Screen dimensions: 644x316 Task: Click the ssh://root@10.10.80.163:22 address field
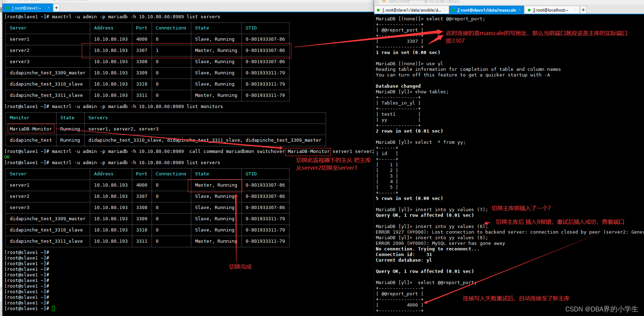[424, 1]
